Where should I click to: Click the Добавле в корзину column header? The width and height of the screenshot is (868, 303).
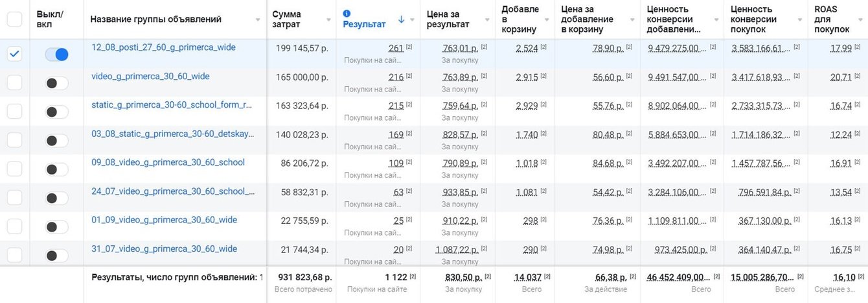[x=520, y=19]
